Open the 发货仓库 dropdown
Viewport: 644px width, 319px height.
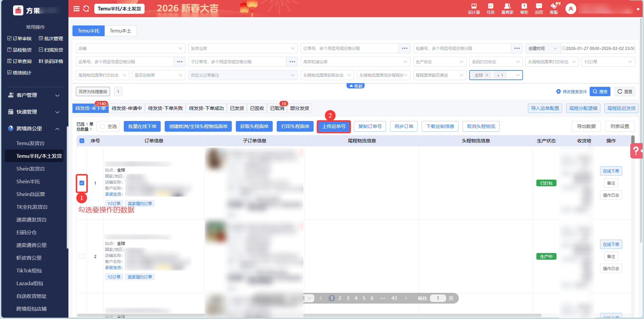click(243, 48)
